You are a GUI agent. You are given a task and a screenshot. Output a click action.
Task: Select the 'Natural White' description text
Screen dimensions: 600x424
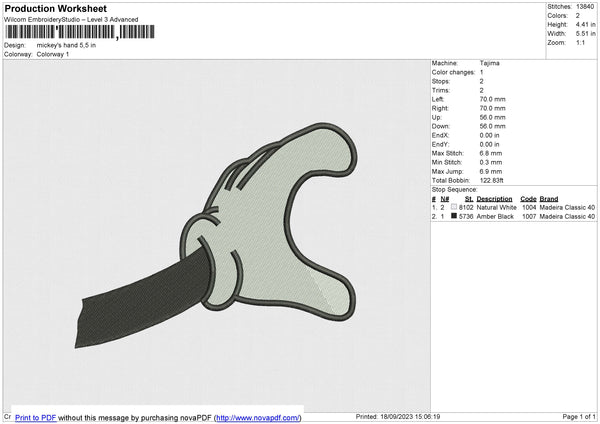496,207
